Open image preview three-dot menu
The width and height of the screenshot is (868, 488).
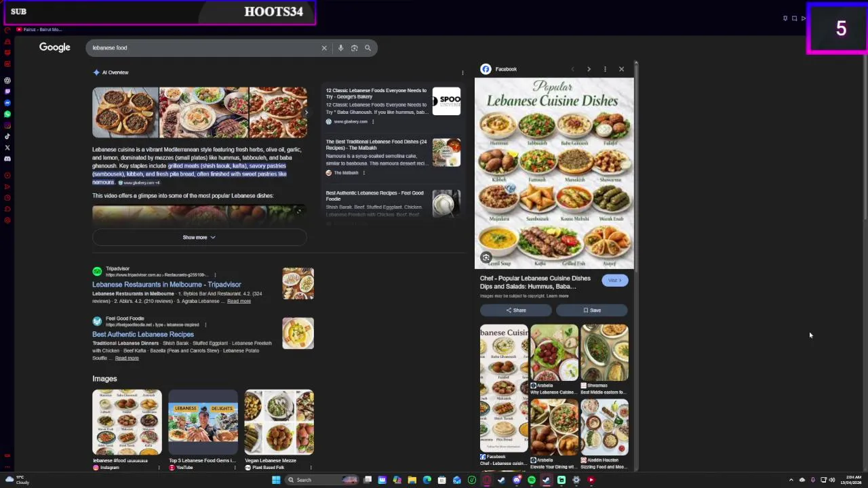coord(605,69)
